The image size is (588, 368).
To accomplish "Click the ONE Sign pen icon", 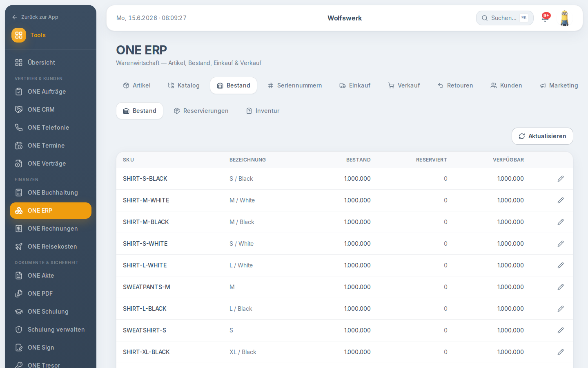I will pyautogui.click(x=19, y=348).
